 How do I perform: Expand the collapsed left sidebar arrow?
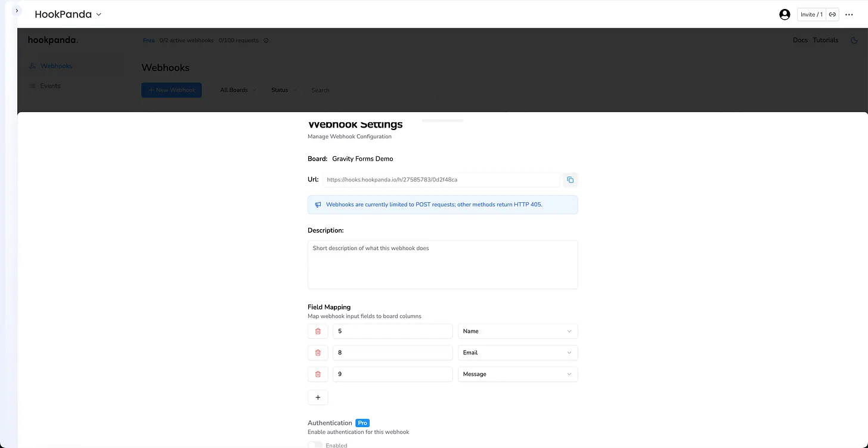pyautogui.click(x=17, y=11)
